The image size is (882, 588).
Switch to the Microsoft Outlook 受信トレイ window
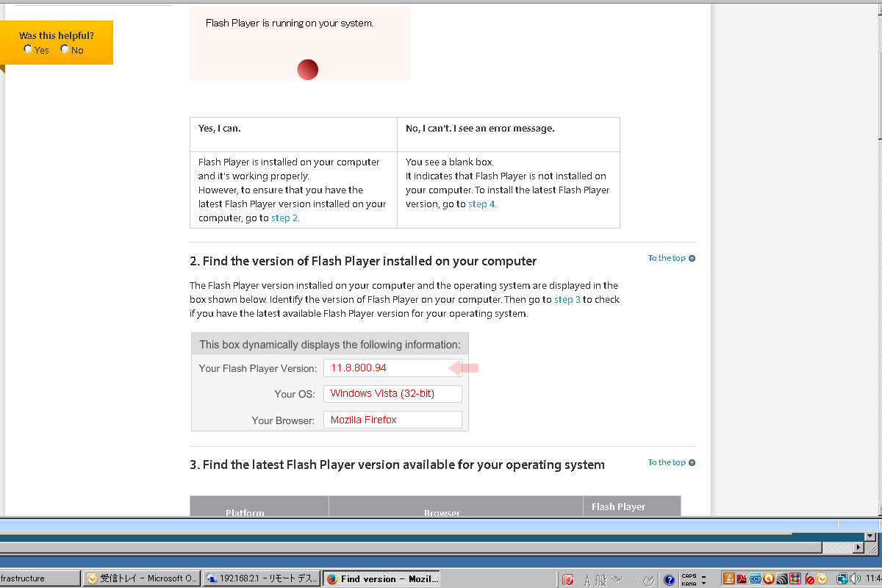tap(142, 578)
